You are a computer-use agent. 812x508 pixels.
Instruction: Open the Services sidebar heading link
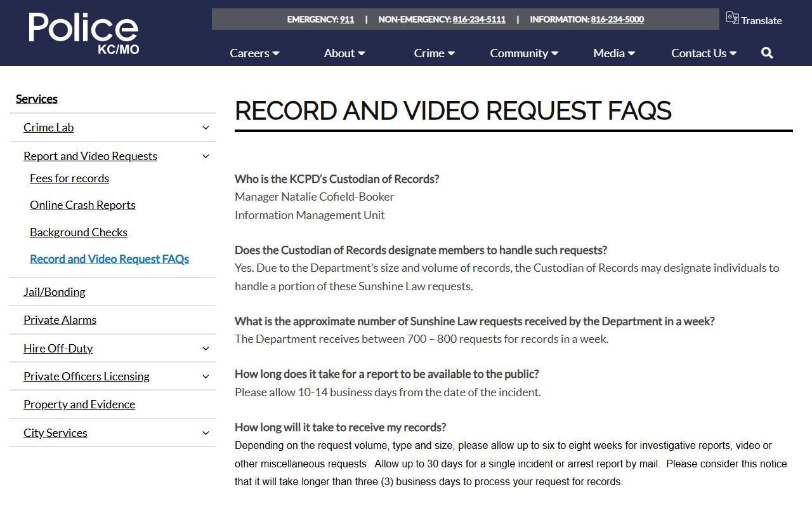(x=37, y=99)
